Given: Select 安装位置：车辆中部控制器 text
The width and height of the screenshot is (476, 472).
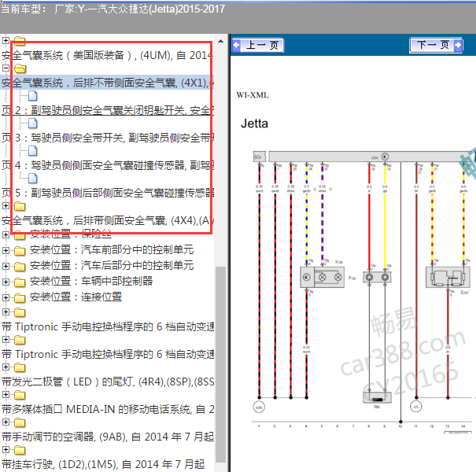Looking at the screenshot, I should tap(91, 282).
